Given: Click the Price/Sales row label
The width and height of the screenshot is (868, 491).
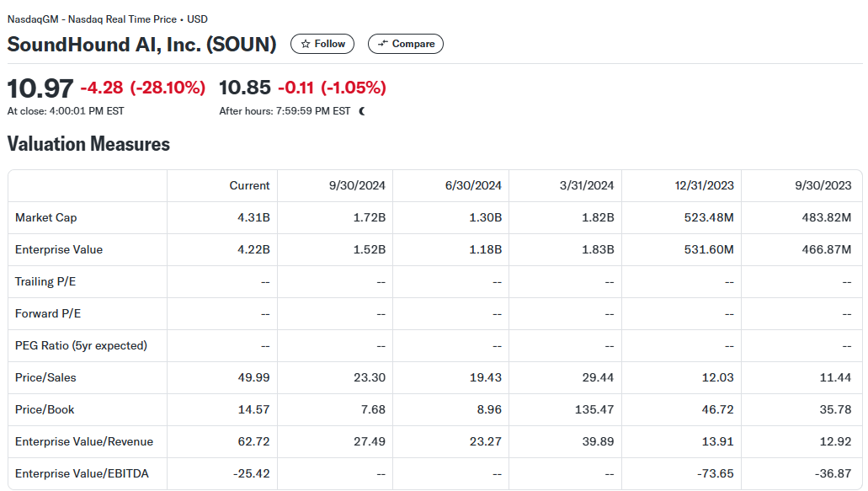Looking at the screenshot, I should pos(45,377).
